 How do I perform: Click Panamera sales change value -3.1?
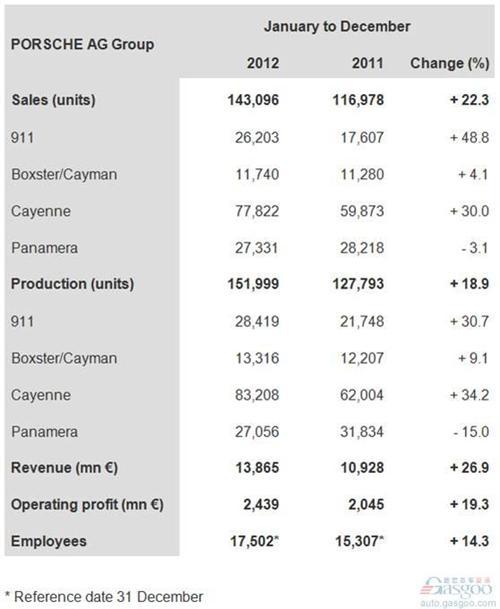point(475,248)
